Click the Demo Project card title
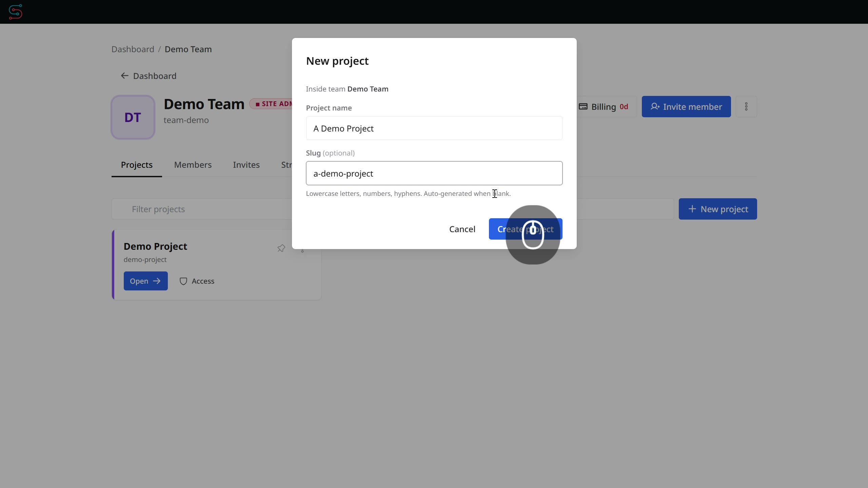868x488 pixels. (155, 246)
